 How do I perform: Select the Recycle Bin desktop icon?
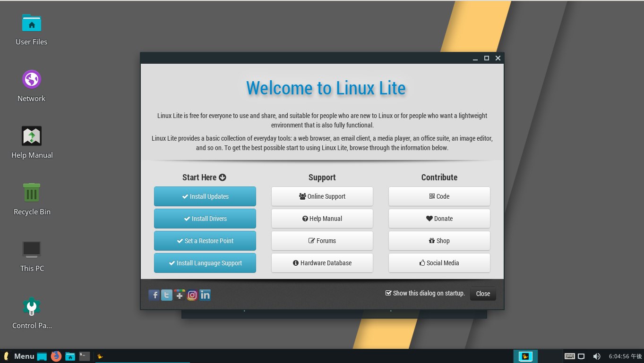(32, 199)
